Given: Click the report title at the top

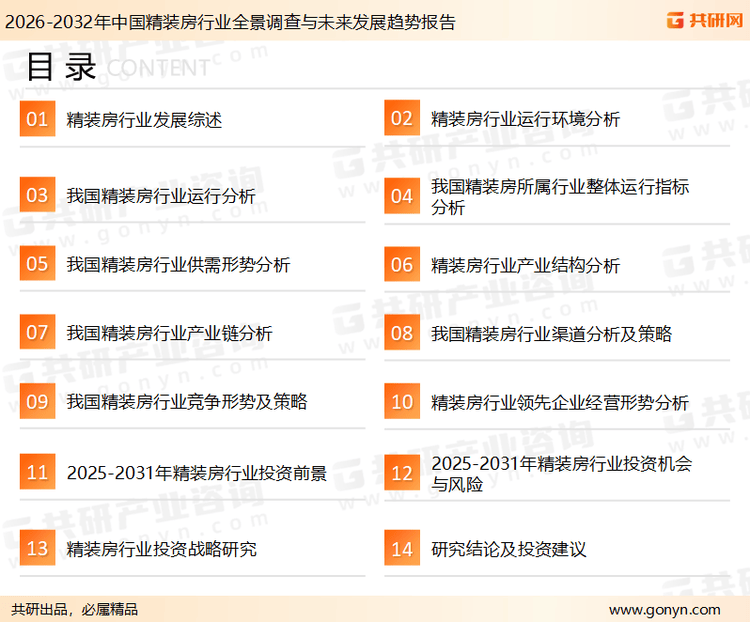Looking at the screenshot, I should point(228,21).
